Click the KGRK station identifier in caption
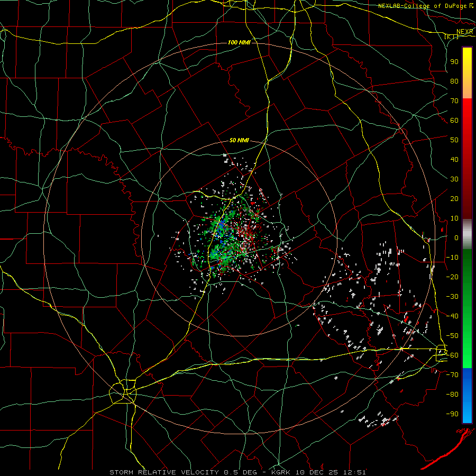The width and height of the screenshot is (476, 476). coord(280,472)
